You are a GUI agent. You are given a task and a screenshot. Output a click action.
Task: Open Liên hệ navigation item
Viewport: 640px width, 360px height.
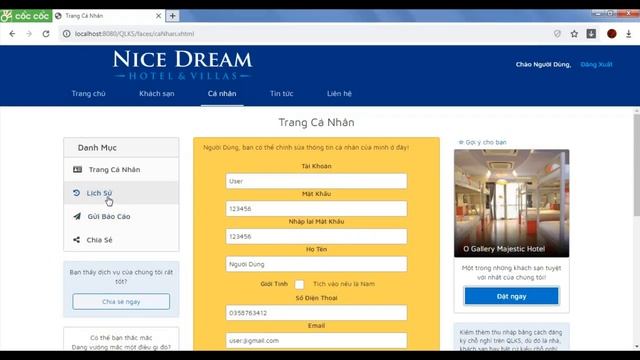click(x=339, y=93)
